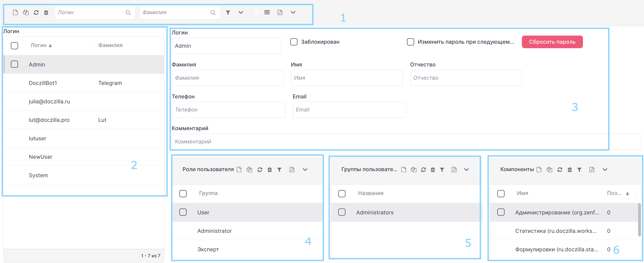Select the Эксперт role row

coord(247,249)
